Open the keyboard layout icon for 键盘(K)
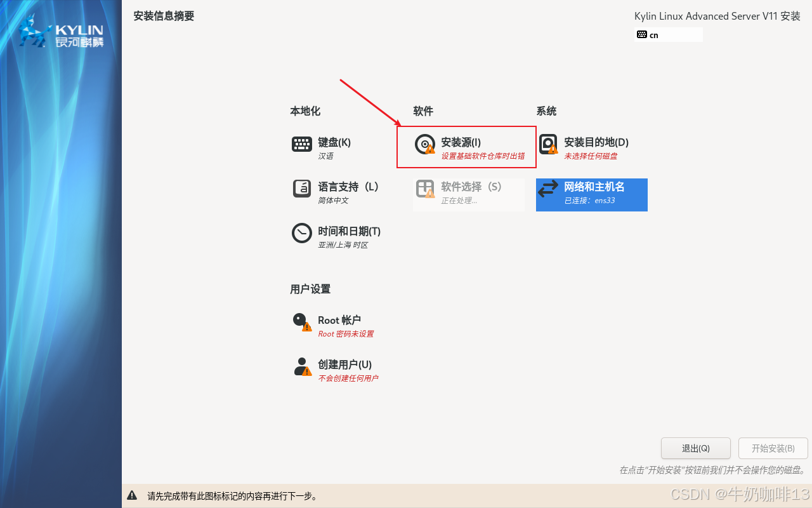Screen dimensions: 812x508 (302, 144)
